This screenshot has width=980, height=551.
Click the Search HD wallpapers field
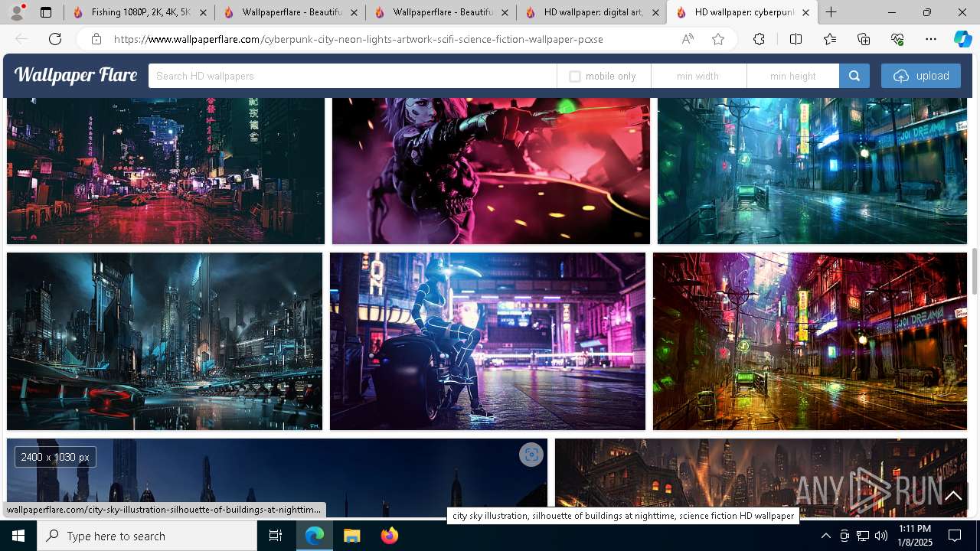pos(352,76)
